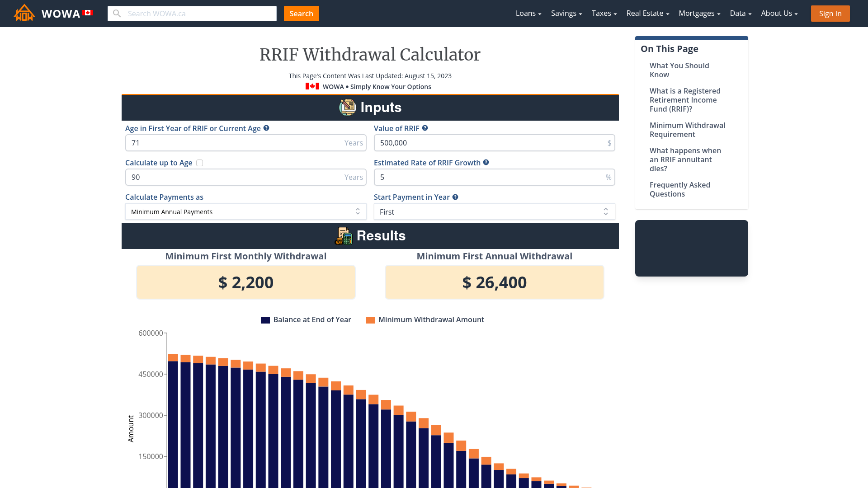Click the calculator icon on the Results header
Screen dimensions: 868x488
point(344,235)
